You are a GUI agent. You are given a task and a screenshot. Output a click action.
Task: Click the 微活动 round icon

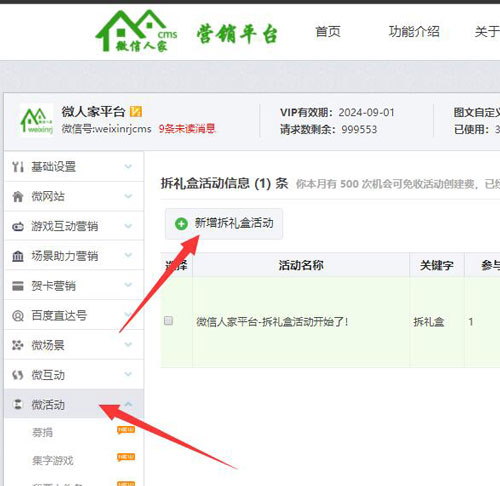tap(18, 405)
